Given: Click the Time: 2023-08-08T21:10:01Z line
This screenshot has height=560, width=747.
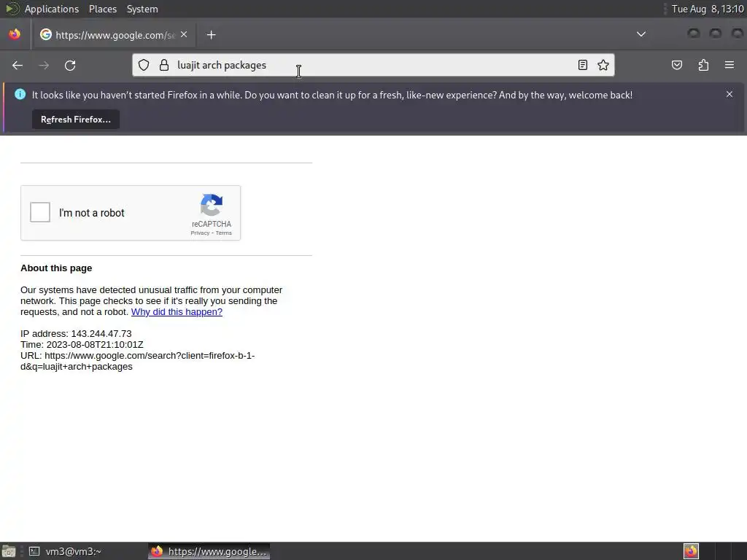Looking at the screenshot, I should point(82,345).
